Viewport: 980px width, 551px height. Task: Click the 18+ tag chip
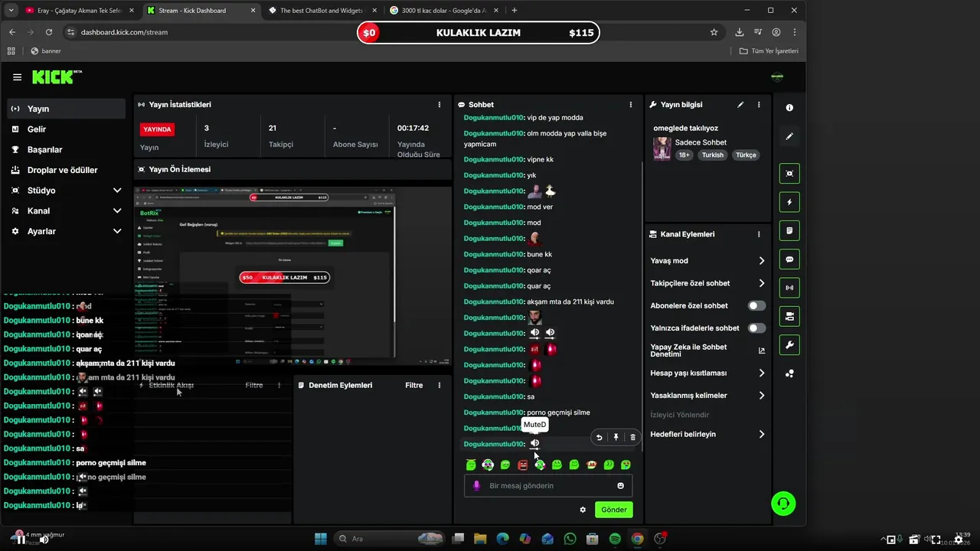[684, 155]
